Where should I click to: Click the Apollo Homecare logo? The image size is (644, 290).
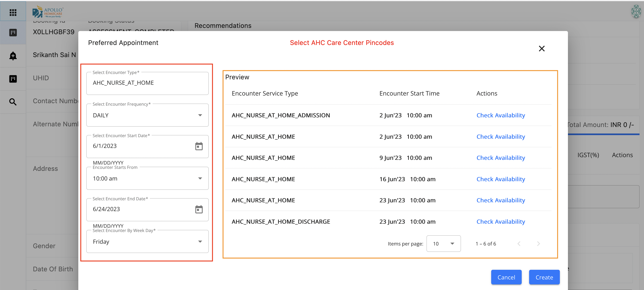[x=48, y=11]
